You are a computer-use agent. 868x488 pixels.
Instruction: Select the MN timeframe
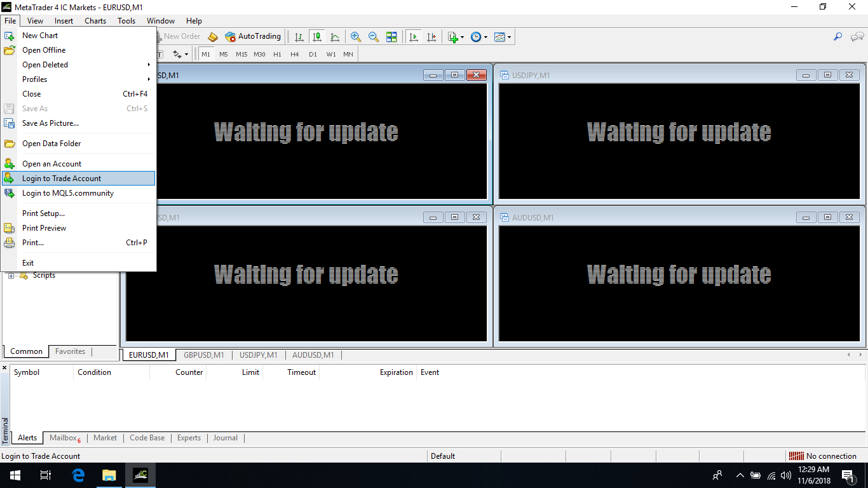348,55
